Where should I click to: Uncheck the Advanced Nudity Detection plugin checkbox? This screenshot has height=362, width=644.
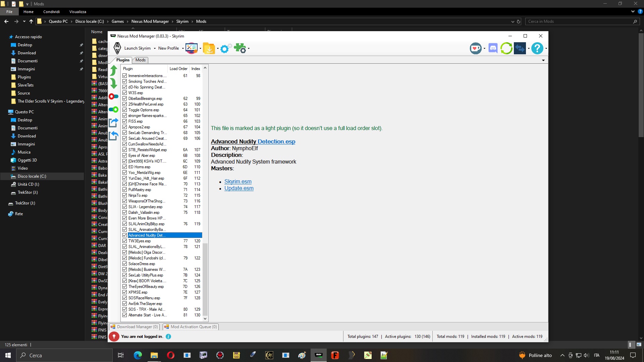coord(125,235)
